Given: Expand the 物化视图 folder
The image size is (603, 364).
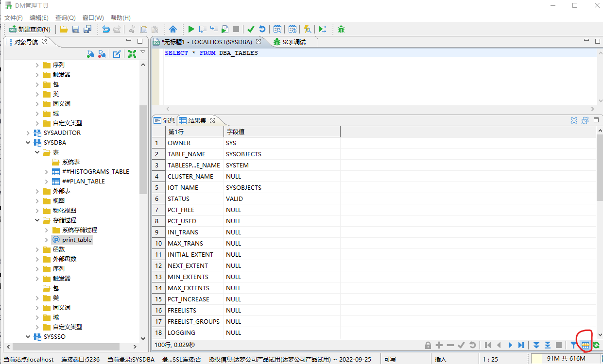Looking at the screenshot, I should (37, 211).
